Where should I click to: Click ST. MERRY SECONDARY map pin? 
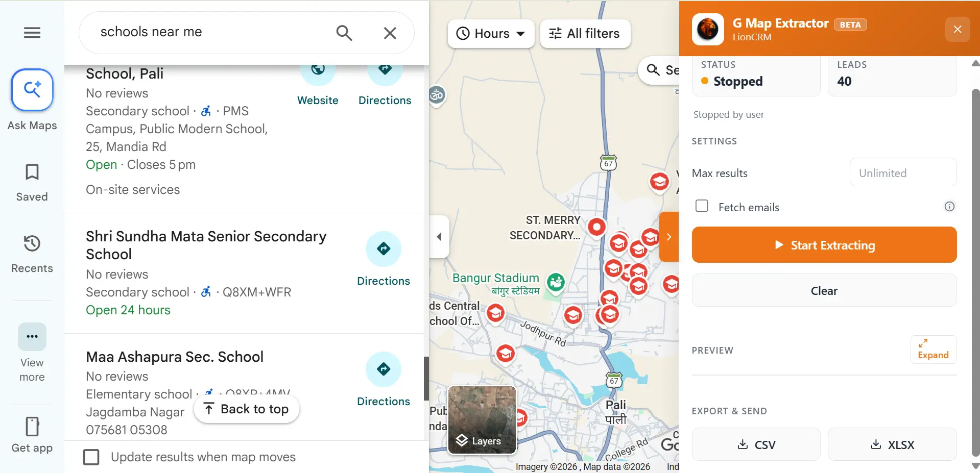[x=596, y=227]
